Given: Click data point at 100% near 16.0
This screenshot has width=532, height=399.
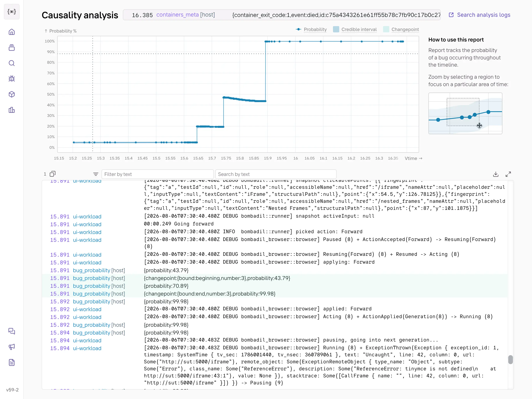Looking at the screenshot, I should pos(300,41).
